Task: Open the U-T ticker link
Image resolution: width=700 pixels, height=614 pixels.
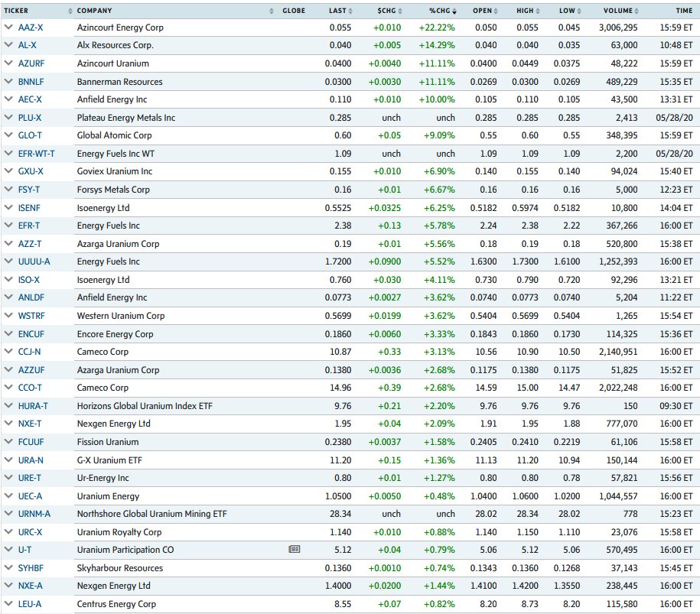Action: tap(24, 550)
